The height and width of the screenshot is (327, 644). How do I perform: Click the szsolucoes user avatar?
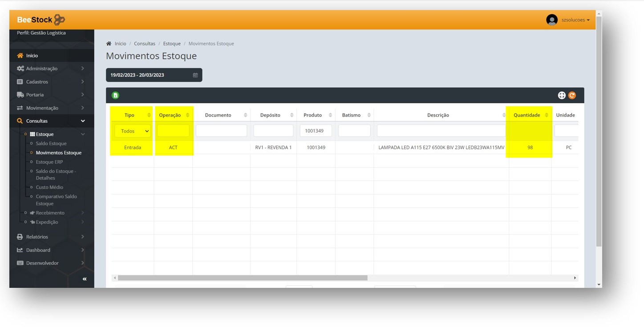(x=551, y=20)
